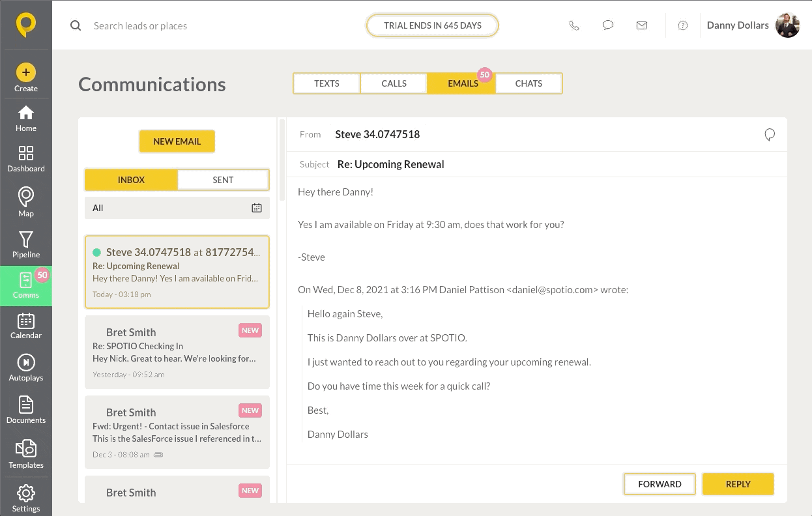Click the text 'Hey there Danny!' in email body
The height and width of the screenshot is (516, 812).
pyautogui.click(x=335, y=192)
